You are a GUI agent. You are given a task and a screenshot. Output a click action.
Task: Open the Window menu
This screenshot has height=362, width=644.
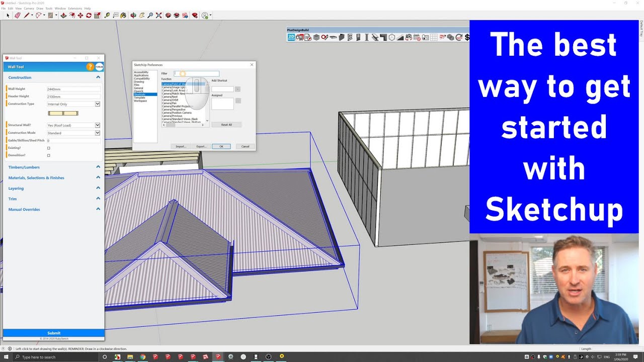tap(60, 9)
